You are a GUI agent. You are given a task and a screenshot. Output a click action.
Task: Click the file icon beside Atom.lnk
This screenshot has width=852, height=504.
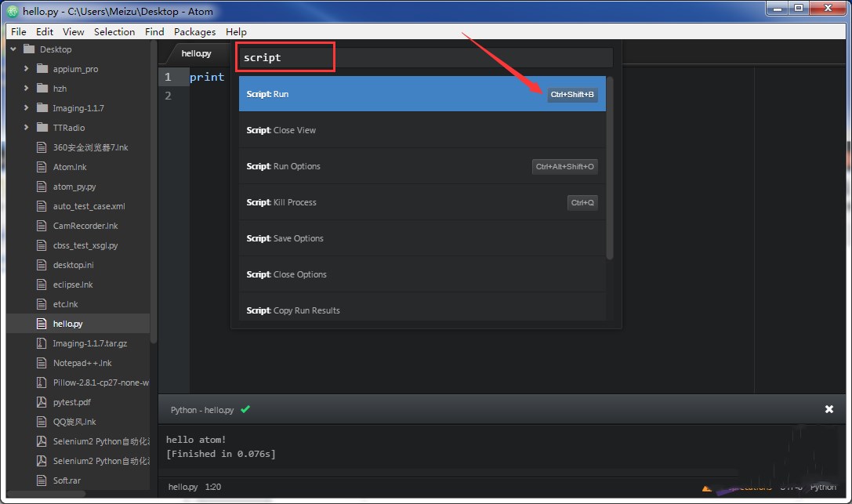click(42, 167)
